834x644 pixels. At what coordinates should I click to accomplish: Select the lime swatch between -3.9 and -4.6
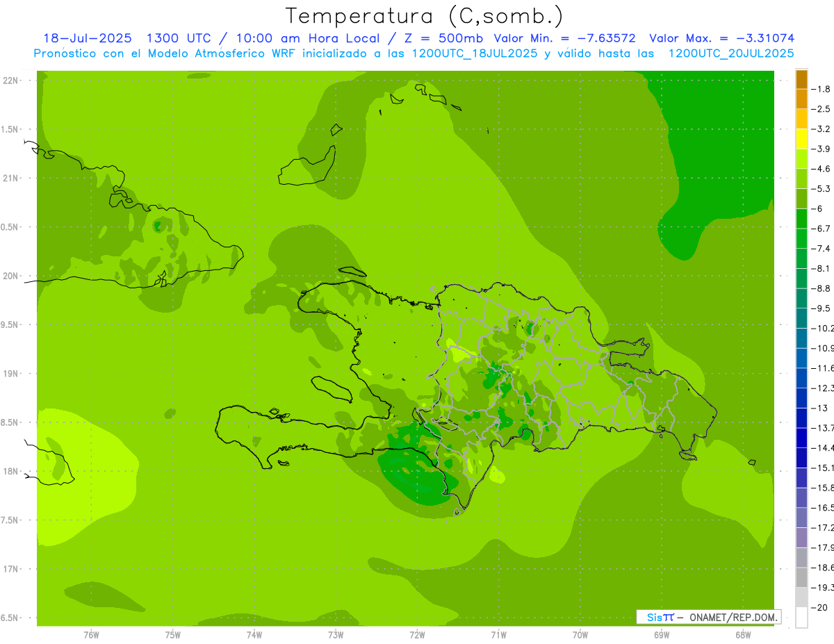tap(801, 158)
